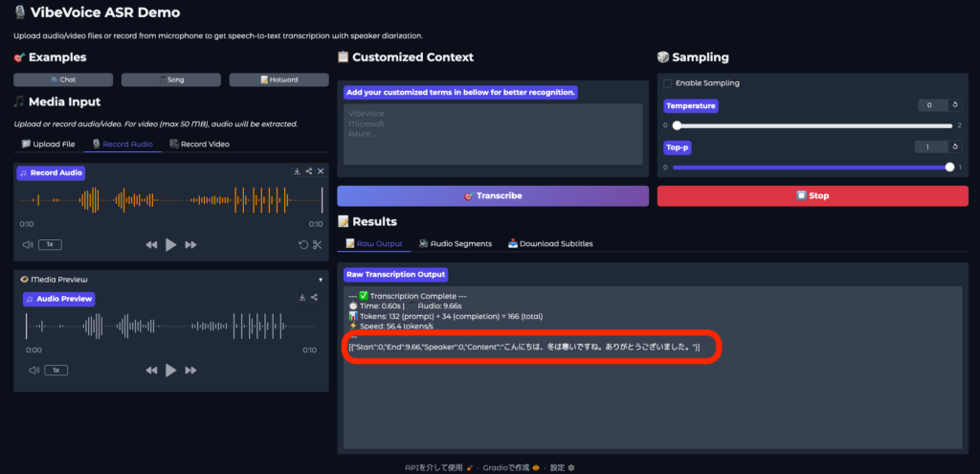
Task: Fast-forward the Audio Preview player
Action: point(190,371)
